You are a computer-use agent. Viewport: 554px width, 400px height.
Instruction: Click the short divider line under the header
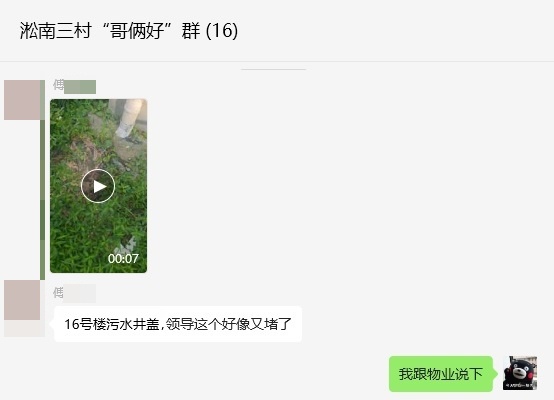(273, 69)
